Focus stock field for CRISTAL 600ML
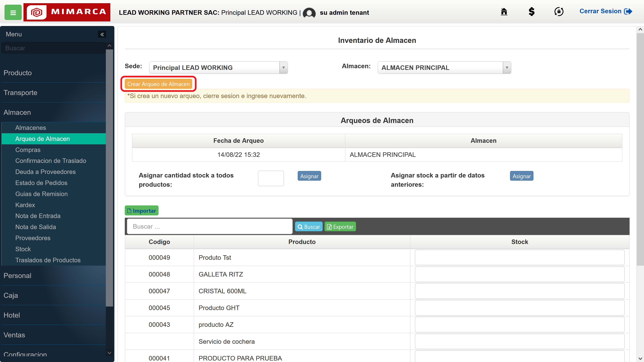This screenshot has width=644, height=362. coord(520,291)
